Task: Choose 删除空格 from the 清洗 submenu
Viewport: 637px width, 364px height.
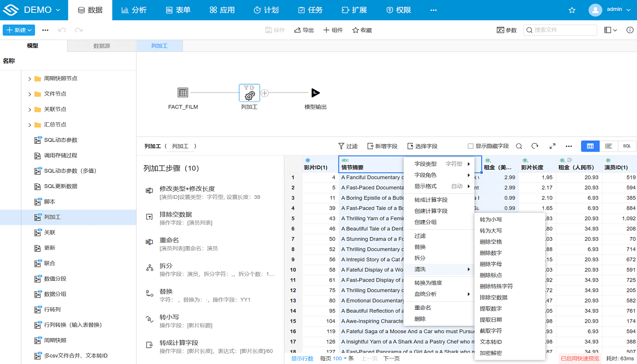Action: pos(491,242)
